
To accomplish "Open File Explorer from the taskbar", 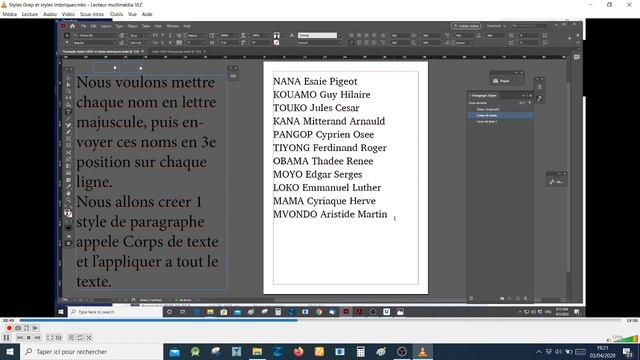I will point(257,351).
